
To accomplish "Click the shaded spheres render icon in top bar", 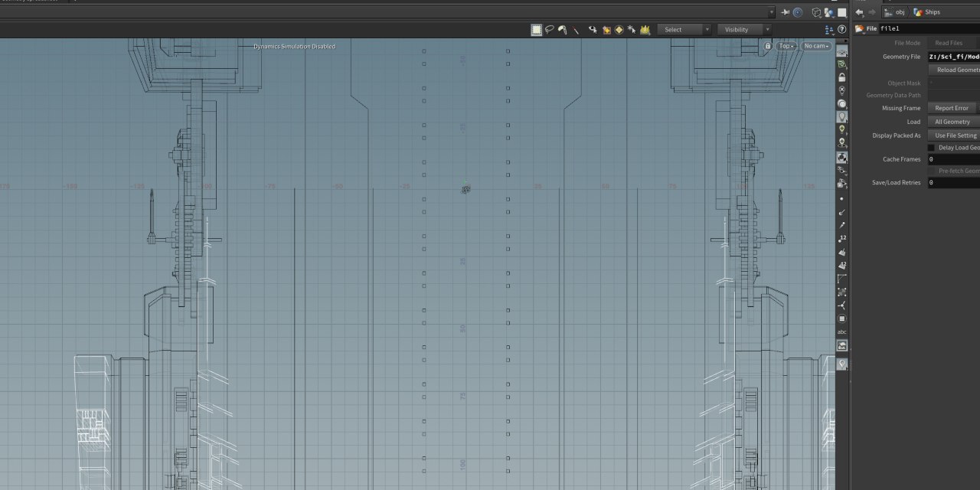I will click(x=828, y=12).
